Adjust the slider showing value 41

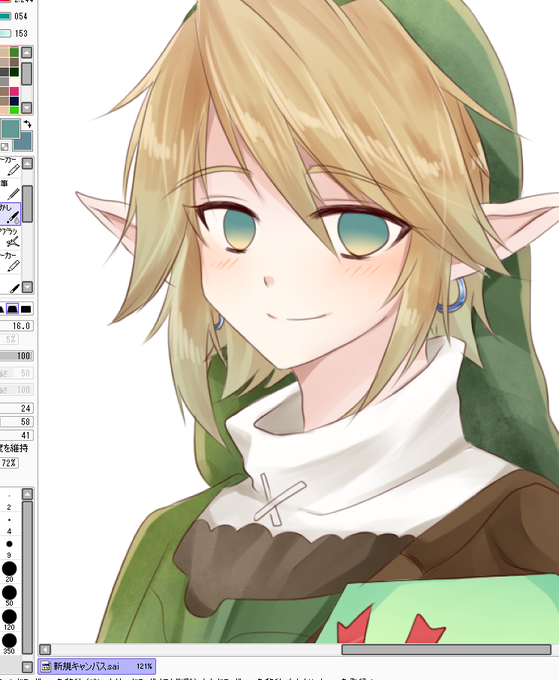pyautogui.click(x=16, y=435)
